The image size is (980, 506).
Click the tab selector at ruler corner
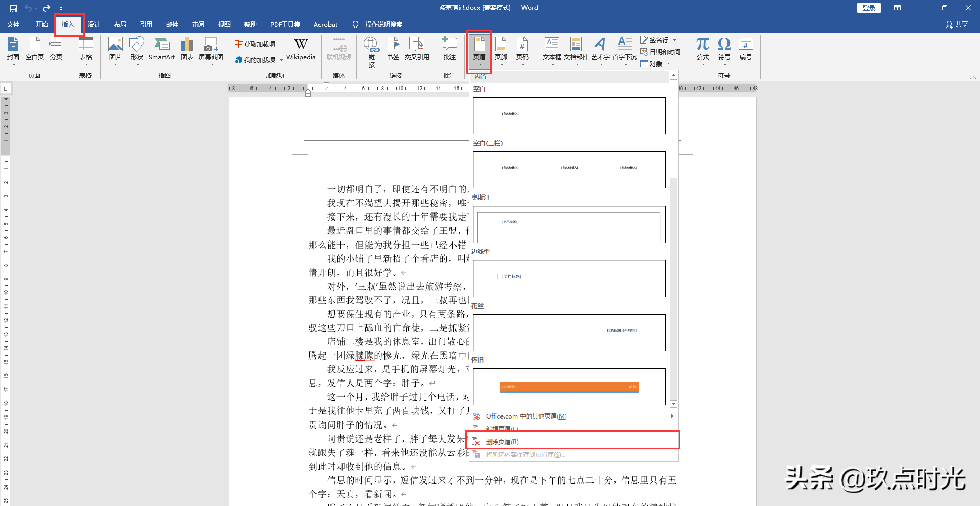[x=6, y=89]
